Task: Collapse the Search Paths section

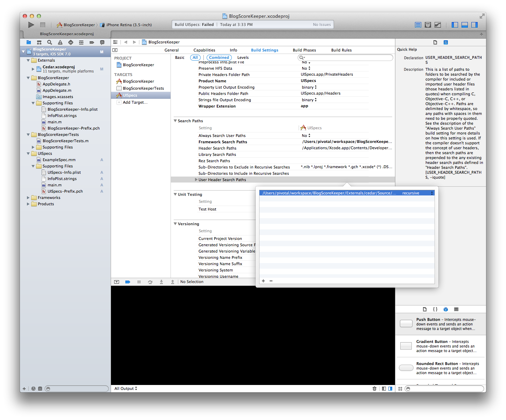Action: (175, 121)
